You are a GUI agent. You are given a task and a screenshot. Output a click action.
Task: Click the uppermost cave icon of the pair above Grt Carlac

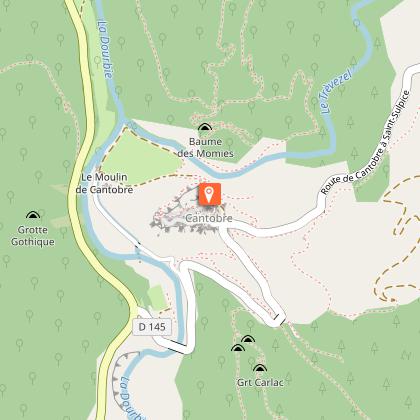click(x=248, y=339)
